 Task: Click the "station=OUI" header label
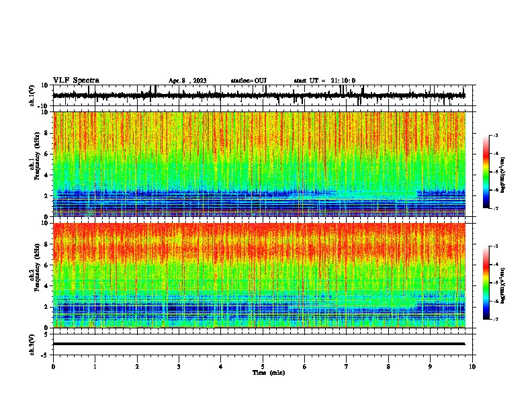249,81
